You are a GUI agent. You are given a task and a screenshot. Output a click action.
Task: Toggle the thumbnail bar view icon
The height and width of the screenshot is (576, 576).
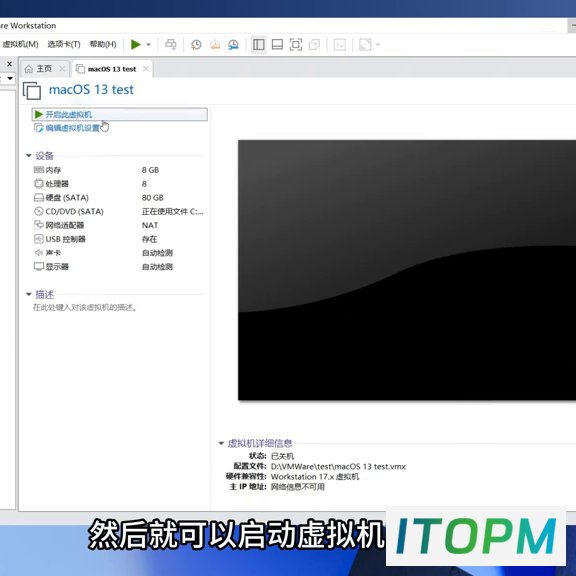tap(277, 44)
